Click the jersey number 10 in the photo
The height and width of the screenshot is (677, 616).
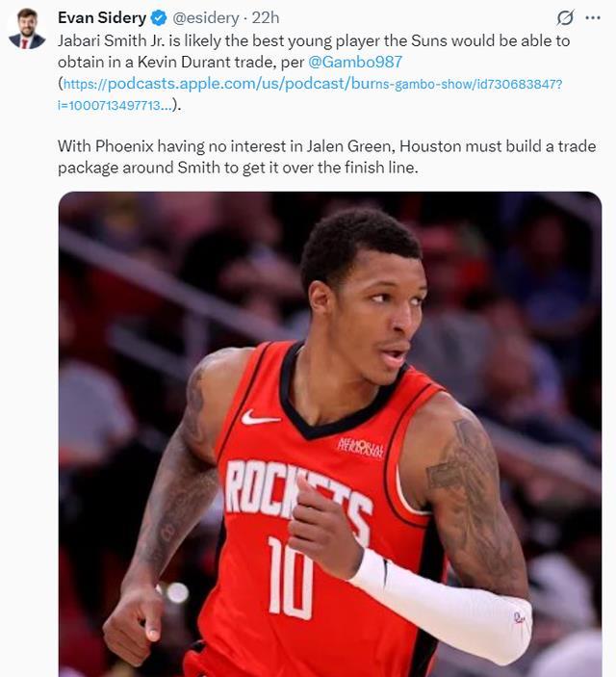(290, 578)
